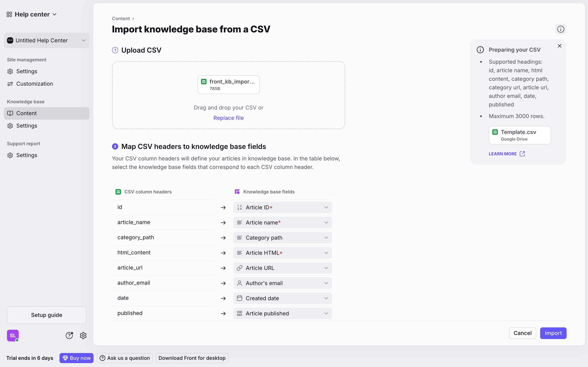This screenshot has width=588, height=367.
Task: Close the Preparing your CSV panel
Action: pyautogui.click(x=560, y=46)
